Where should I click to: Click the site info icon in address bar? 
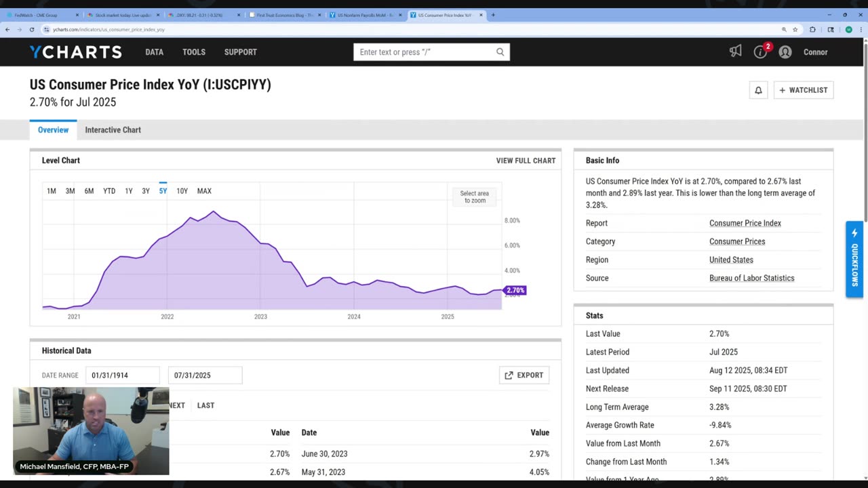click(47, 29)
